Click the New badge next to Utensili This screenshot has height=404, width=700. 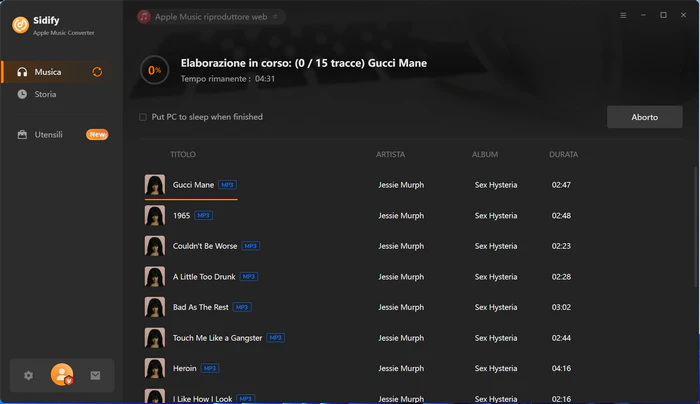97,134
